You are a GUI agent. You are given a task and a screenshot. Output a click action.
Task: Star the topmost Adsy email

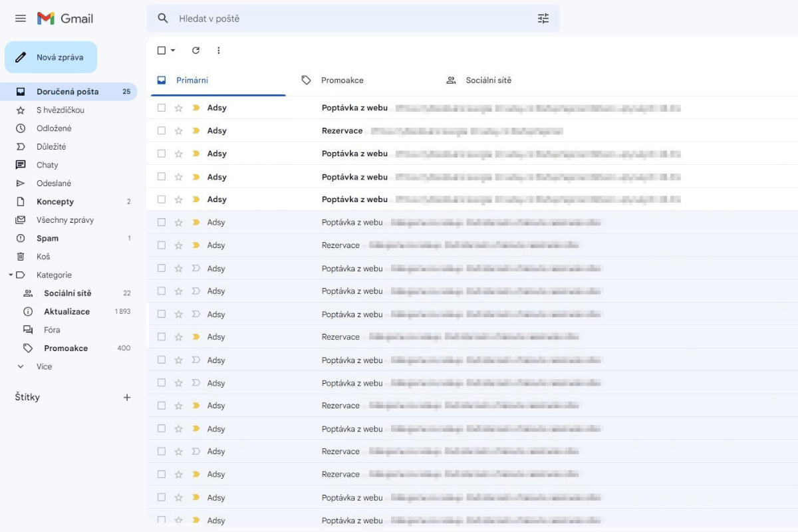tap(178, 108)
